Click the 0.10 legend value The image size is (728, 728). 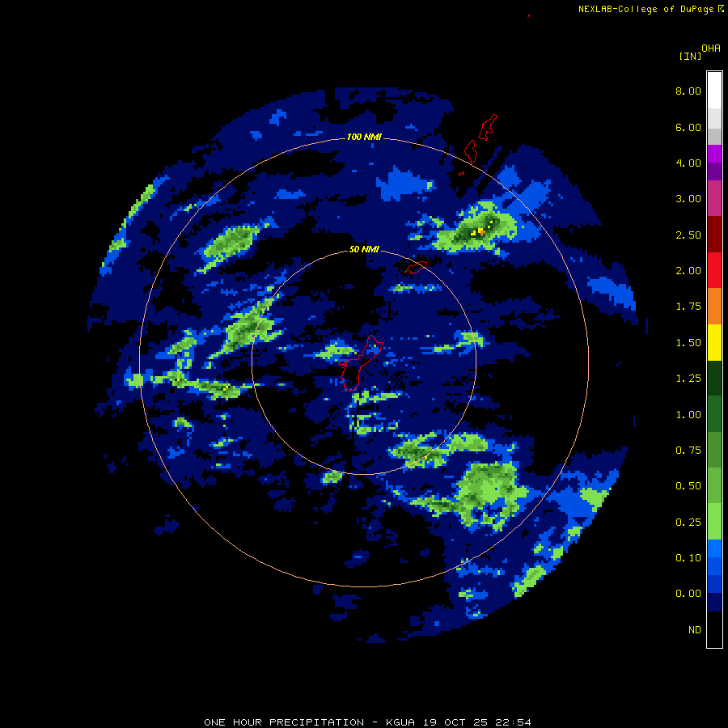pos(688,558)
